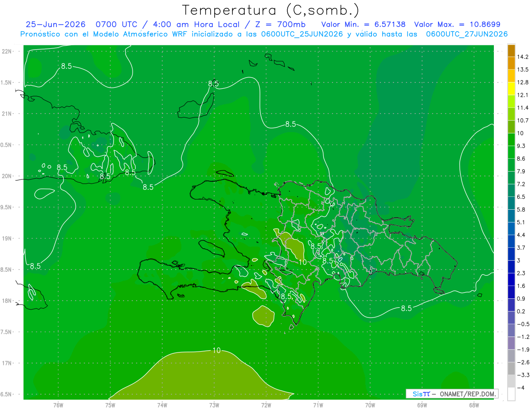Click the "9.3" color scale label

click(521, 145)
